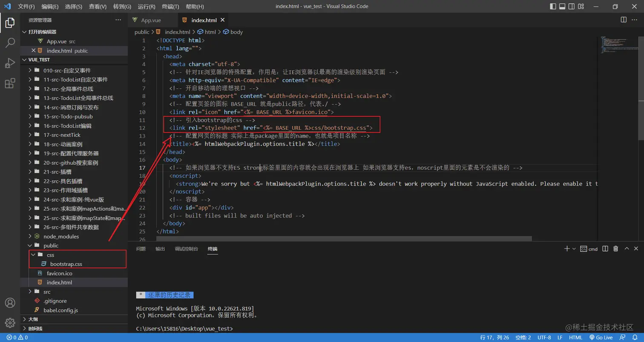Open the Manage gear icon
644x342 pixels.
point(10,322)
